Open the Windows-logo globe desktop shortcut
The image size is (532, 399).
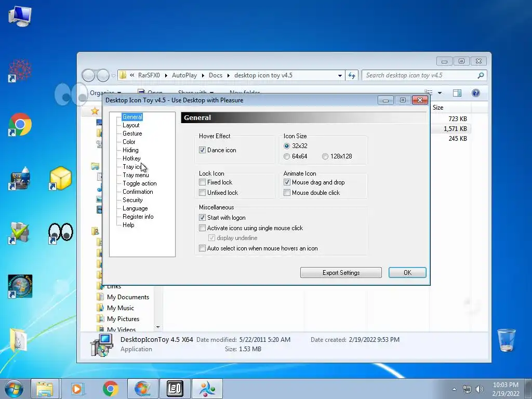(20, 286)
